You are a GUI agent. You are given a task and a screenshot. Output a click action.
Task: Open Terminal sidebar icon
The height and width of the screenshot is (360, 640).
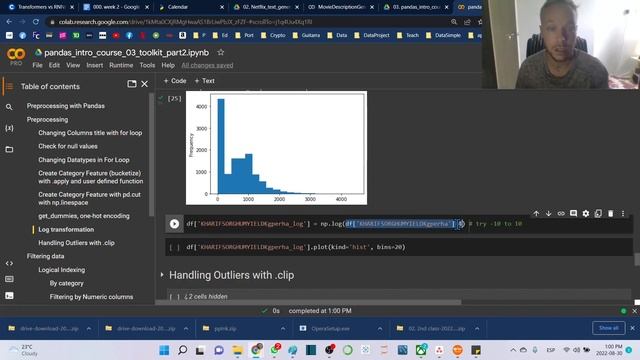[x=9, y=296]
